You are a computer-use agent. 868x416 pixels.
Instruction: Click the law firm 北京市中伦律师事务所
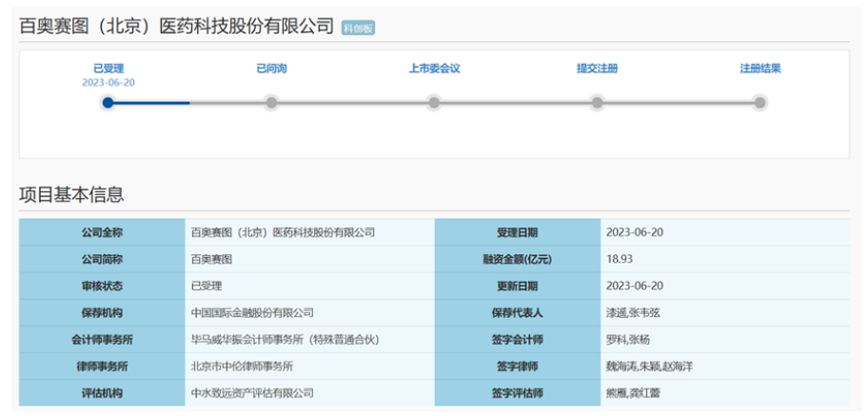click(x=242, y=366)
